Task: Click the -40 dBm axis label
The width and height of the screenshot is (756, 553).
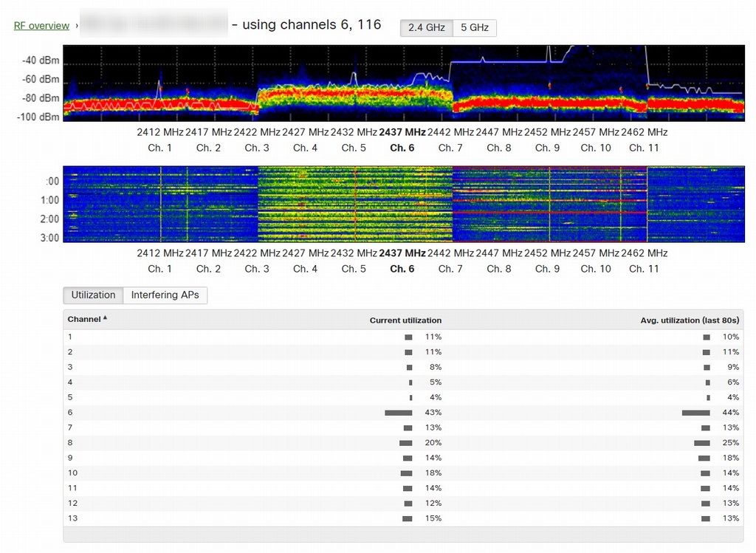Action: pyautogui.click(x=41, y=61)
